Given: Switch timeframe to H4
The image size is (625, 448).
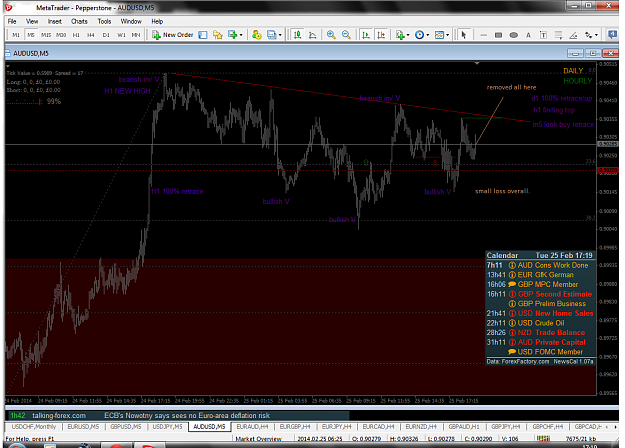Looking at the screenshot, I should pyautogui.click(x=91, y=35).
